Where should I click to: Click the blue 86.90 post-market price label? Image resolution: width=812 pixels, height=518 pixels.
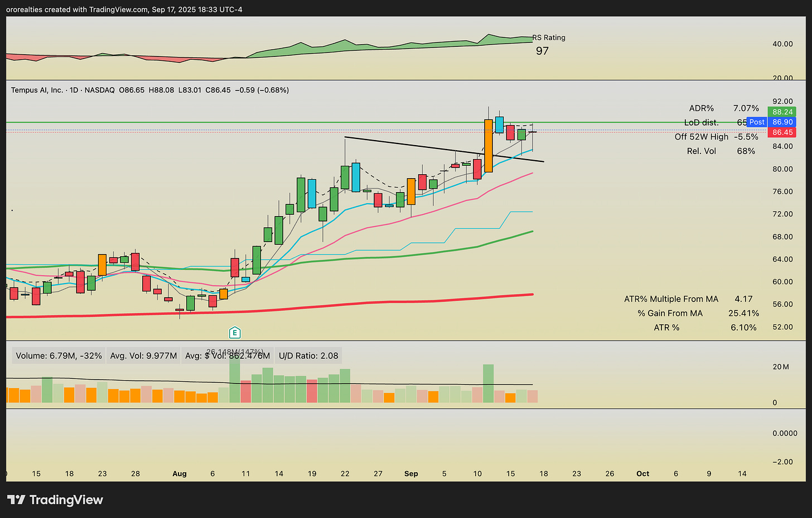pos(782,122)
